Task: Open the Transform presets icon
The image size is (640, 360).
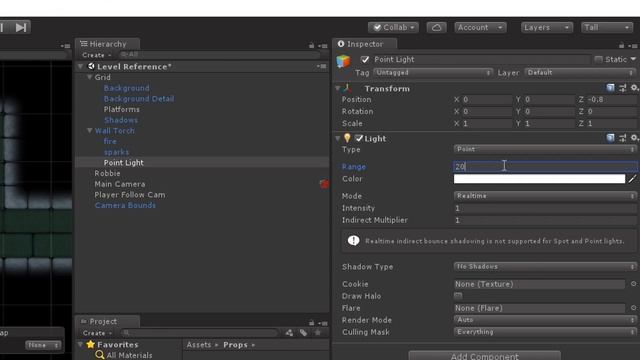Action: click(622, 88)
